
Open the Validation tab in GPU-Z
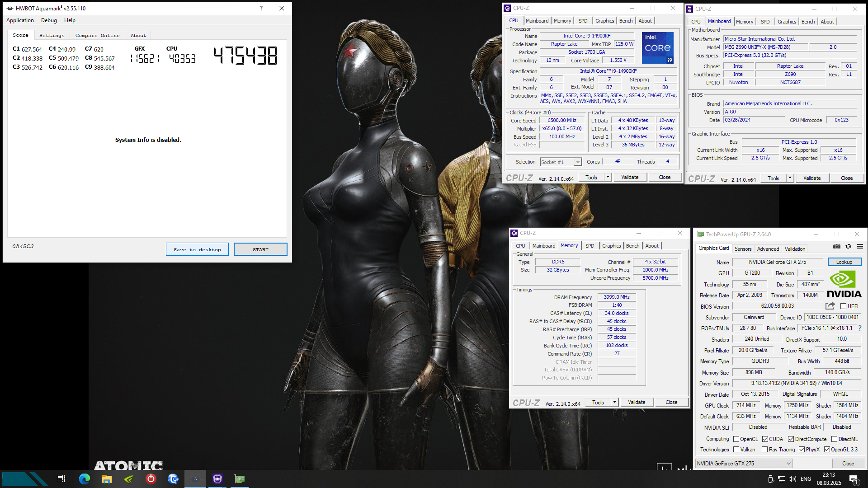[795, 249]
